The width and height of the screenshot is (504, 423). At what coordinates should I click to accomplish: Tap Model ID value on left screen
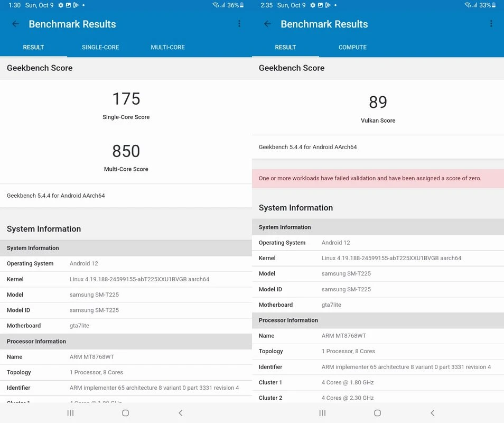point(94,310)
